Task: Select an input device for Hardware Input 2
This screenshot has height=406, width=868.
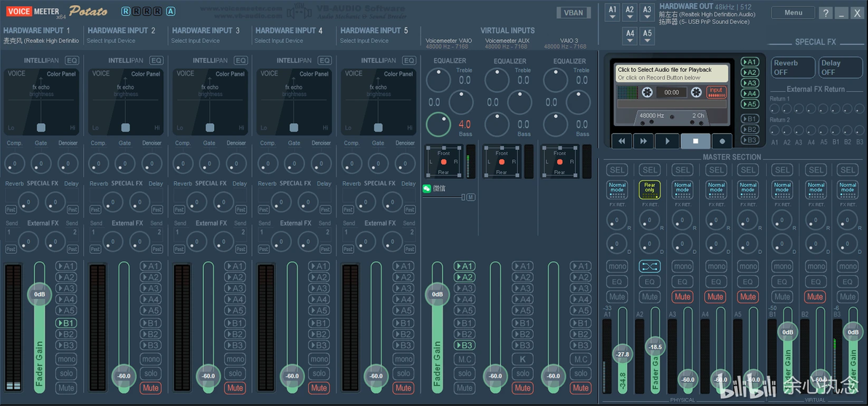Action: pos(110,41)
